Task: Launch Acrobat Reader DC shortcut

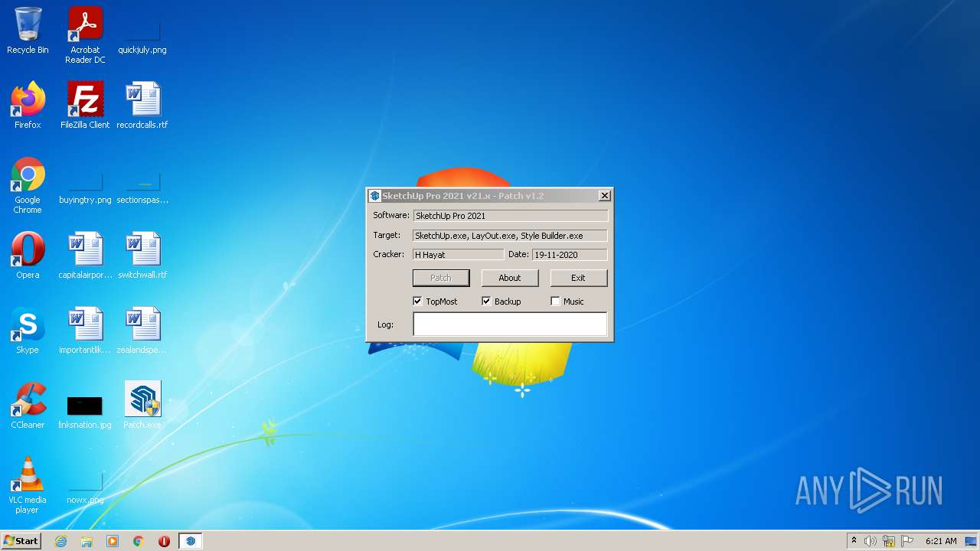Action: [x=85, y=35]
